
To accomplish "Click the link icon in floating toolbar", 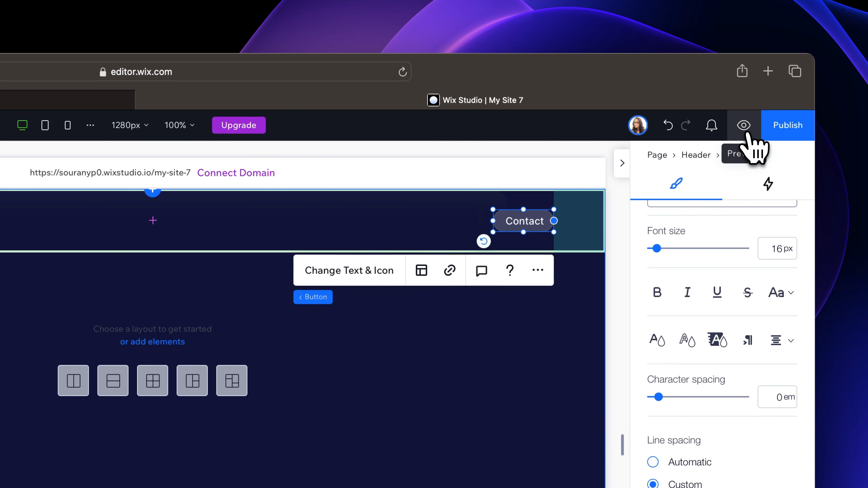I will pyautogui.click(x=450, y=270).
